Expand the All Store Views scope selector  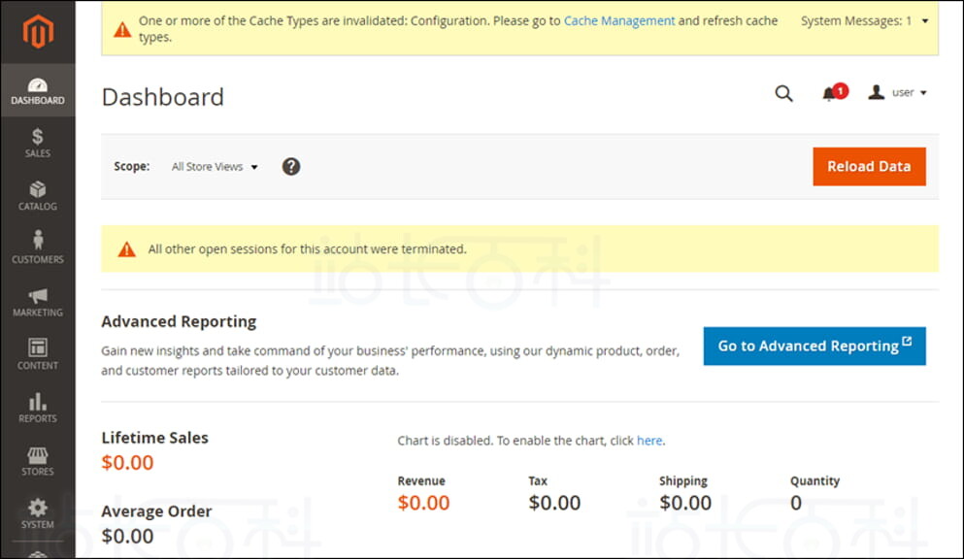[x=215, y=167]
